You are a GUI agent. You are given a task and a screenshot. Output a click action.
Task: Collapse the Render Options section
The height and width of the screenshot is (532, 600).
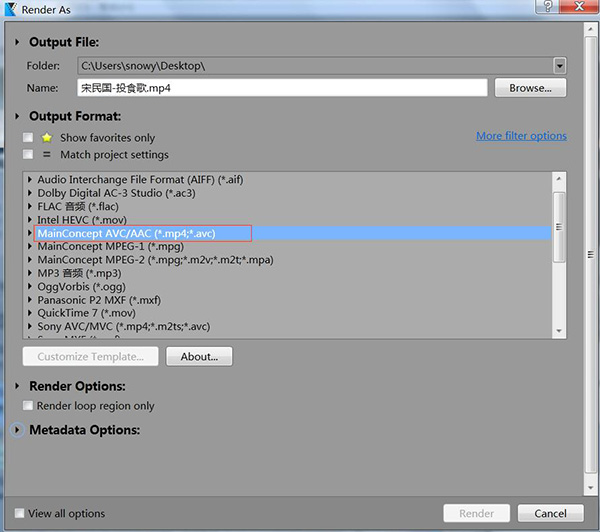click(17, 386)
